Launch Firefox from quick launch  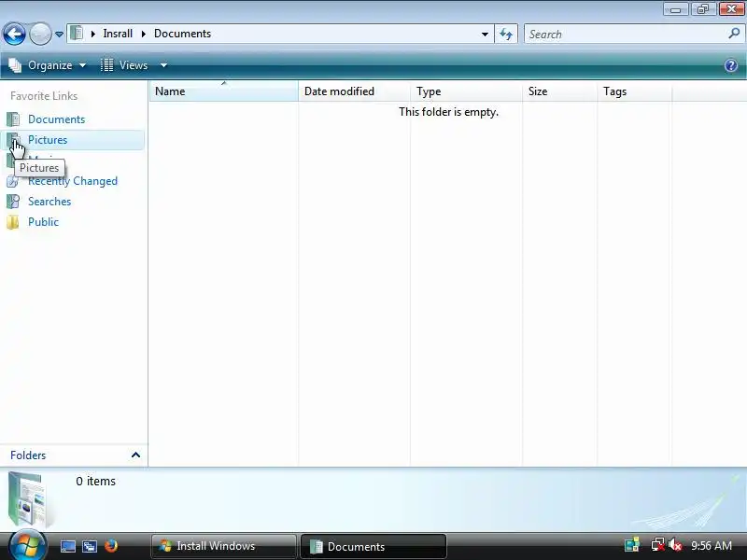click(111, 546)
